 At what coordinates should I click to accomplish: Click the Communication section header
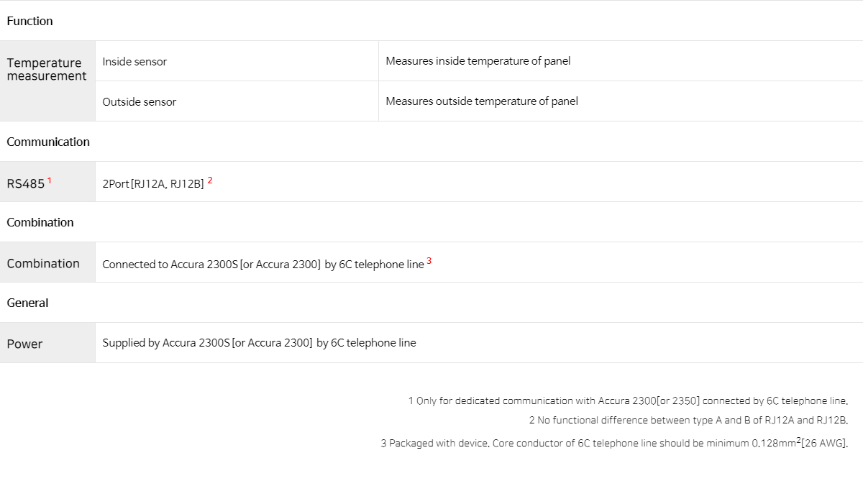tap(48, 142)
